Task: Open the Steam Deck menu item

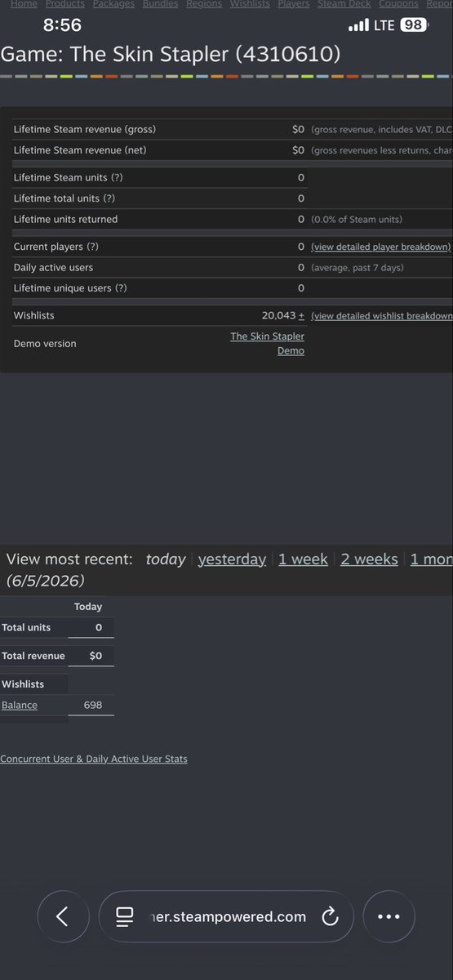Action: [344, 4]
